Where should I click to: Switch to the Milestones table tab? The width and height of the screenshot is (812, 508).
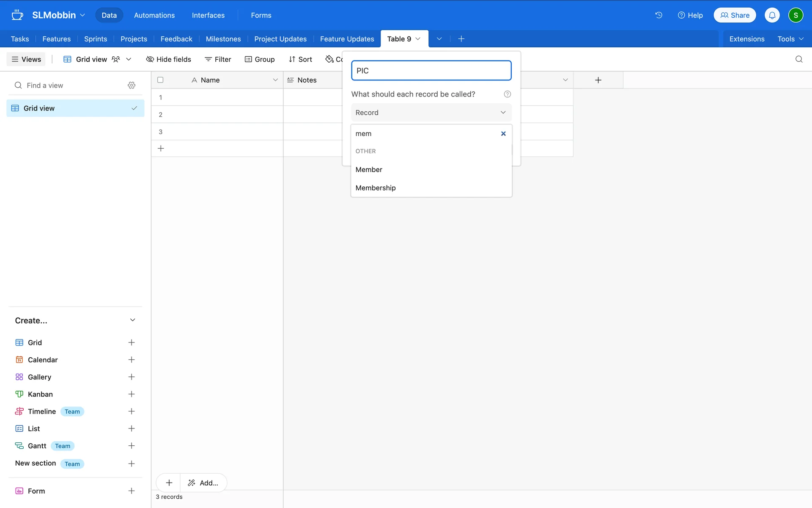point(223,39)
